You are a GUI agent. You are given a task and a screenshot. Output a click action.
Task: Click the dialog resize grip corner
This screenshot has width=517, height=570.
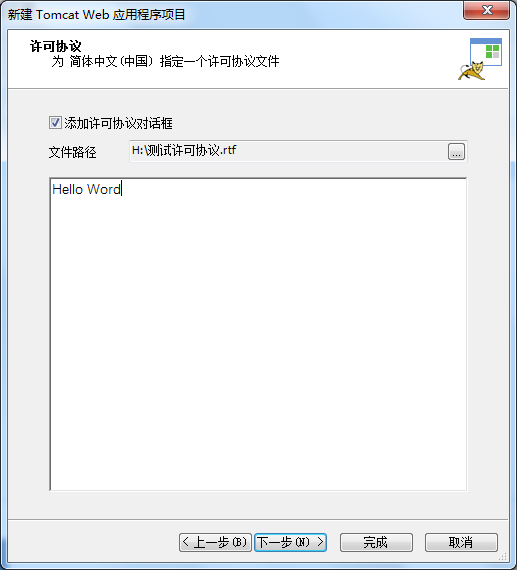(503, 556)
